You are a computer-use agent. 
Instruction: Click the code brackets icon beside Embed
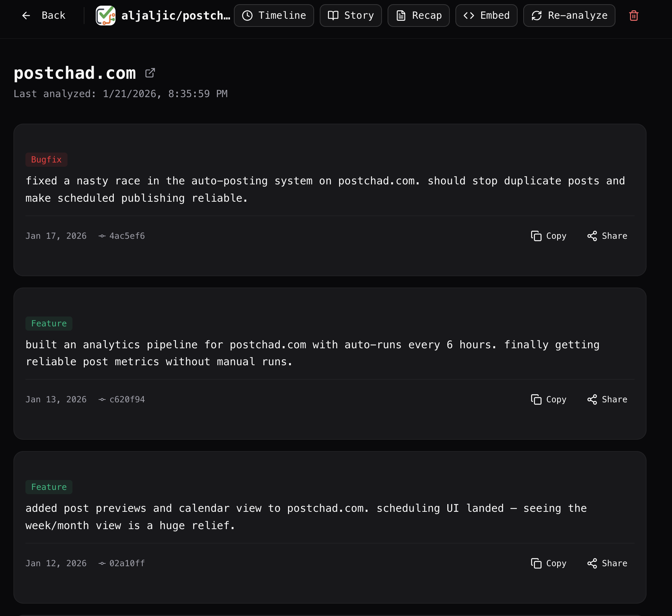(470, 16)
